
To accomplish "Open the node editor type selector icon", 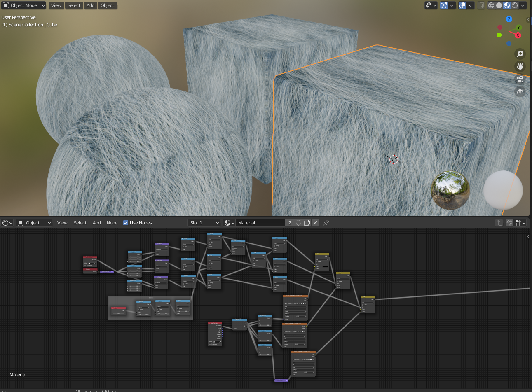I will (x=7, y=223).
